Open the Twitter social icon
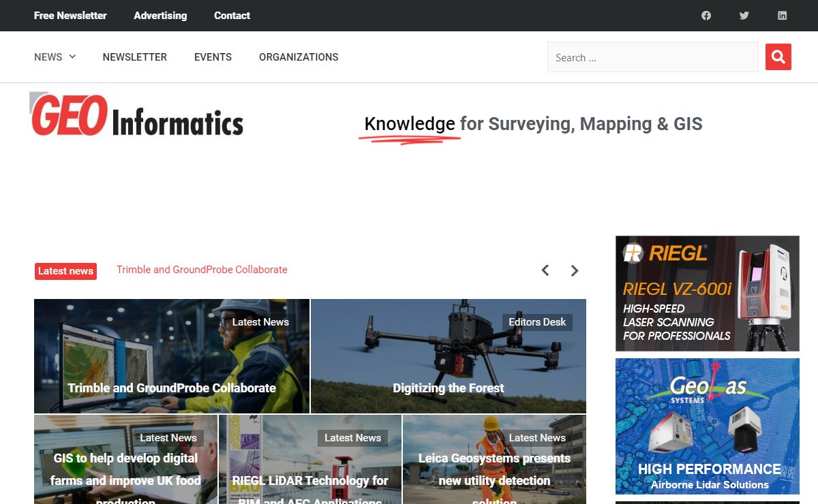The height and width of the screenshot is (504, 818). click(x=744, y=15)
